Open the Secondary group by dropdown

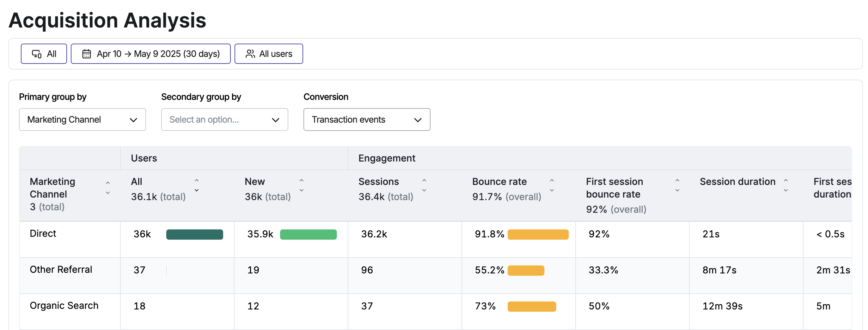point(224,119)
